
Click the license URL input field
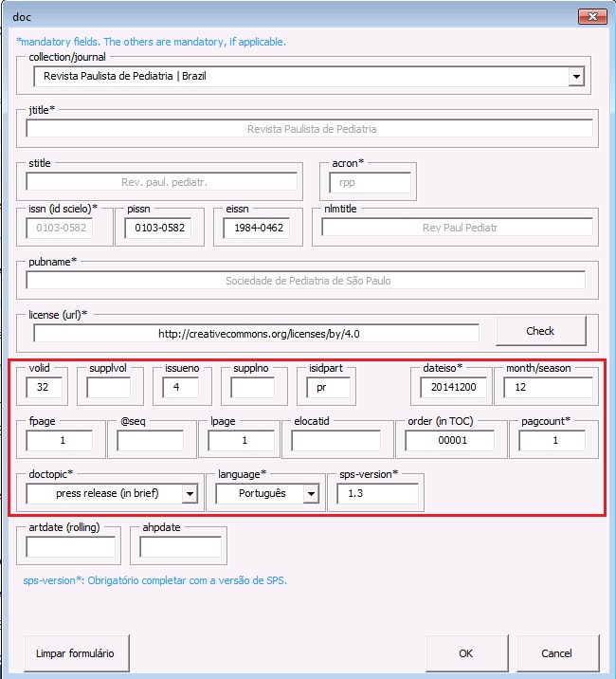(x=256, y=333)
